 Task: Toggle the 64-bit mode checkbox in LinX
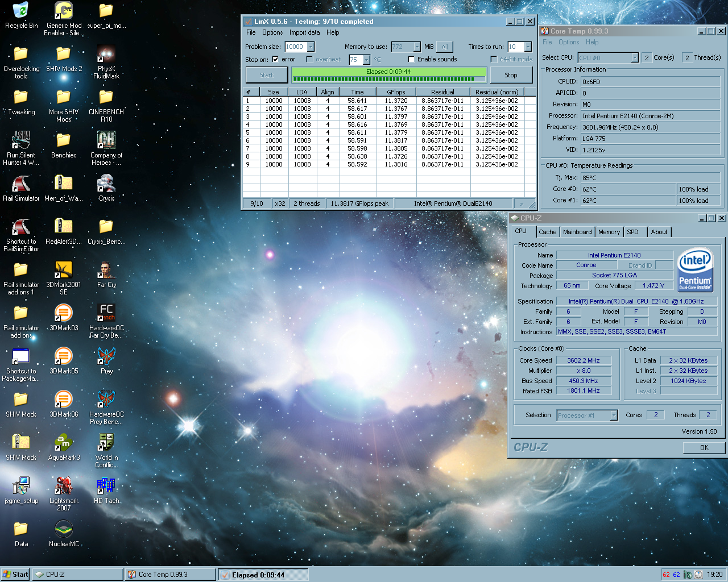[x=494, y=59]
